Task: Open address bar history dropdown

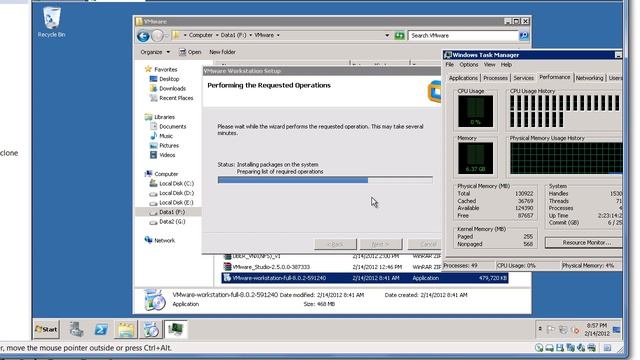Action: pyautogui.click(x=387, y=36)
